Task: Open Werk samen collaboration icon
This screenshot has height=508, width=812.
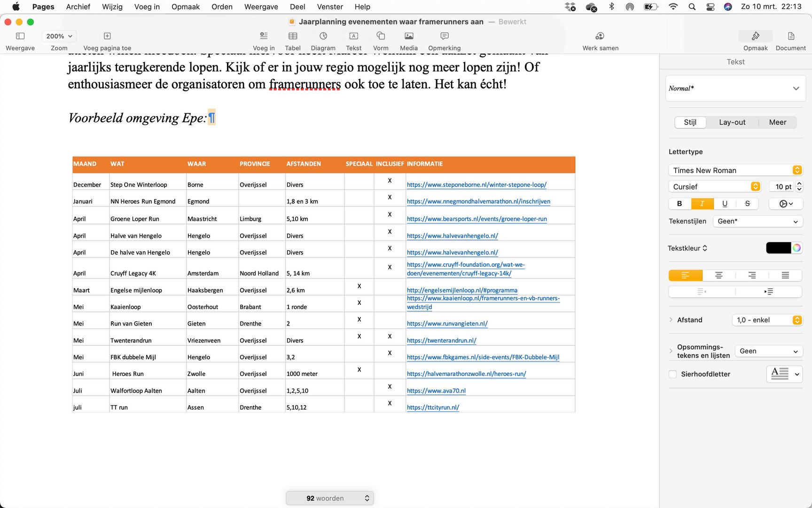Action: 600,36
